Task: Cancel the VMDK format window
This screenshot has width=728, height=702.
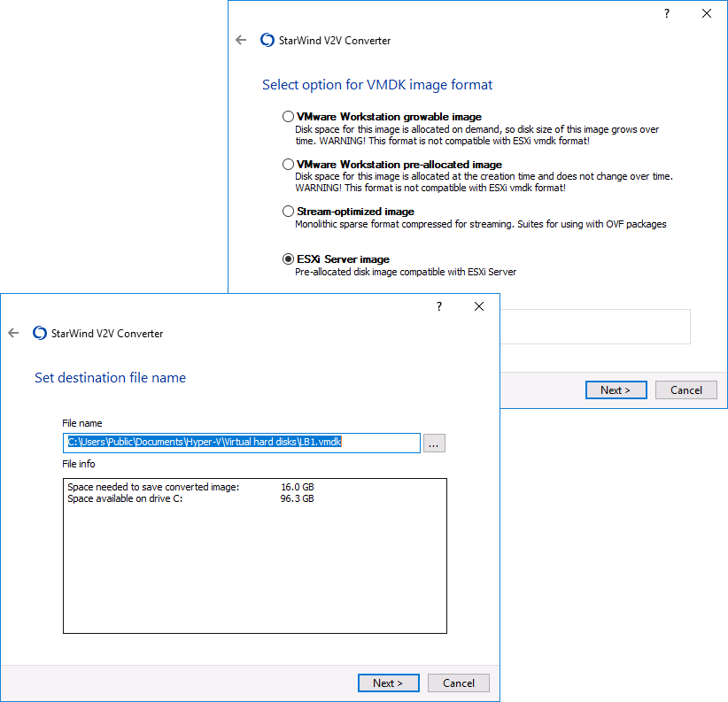Action: [x=686, y=390]
